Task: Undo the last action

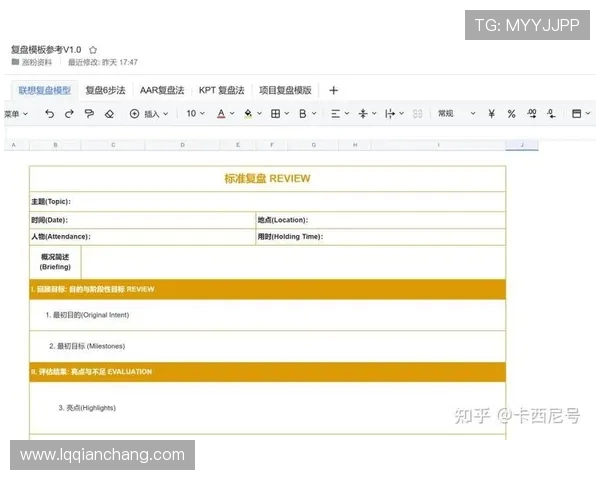Action: coord(49,114)
